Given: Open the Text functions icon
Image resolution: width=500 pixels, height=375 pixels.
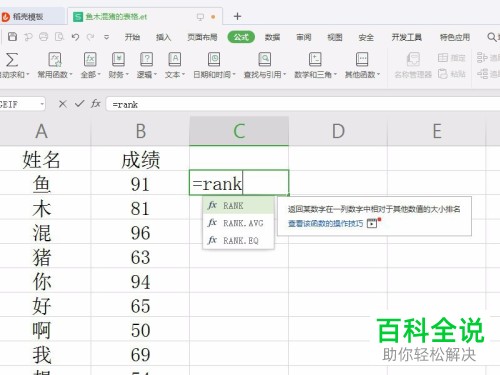Looking at the screenshot, I should click(x=175, y=60).
